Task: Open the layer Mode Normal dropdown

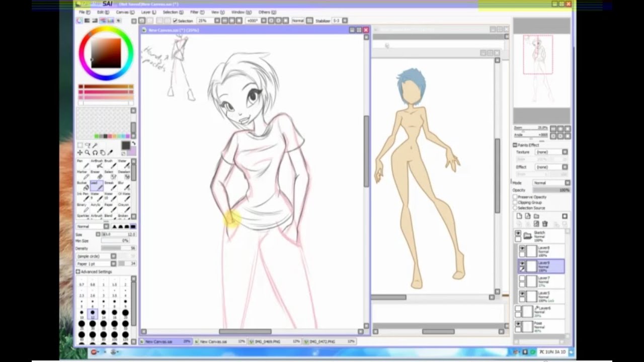Action: click(x=568, y=183)
